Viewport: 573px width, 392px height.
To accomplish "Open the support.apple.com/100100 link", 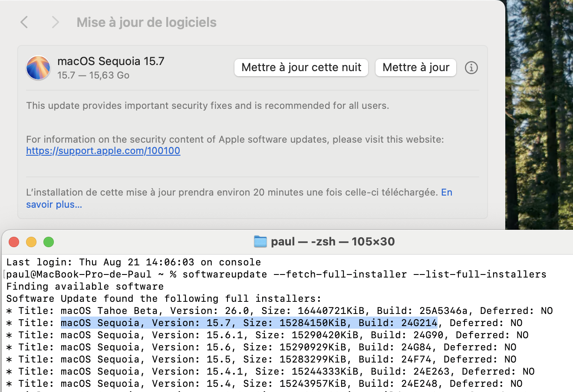I will click(x=103, y=151).
